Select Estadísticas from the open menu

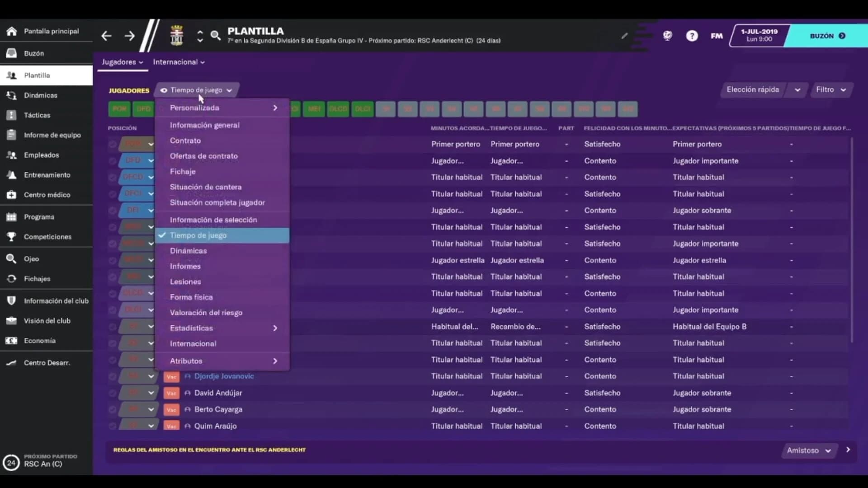point(191,328)
